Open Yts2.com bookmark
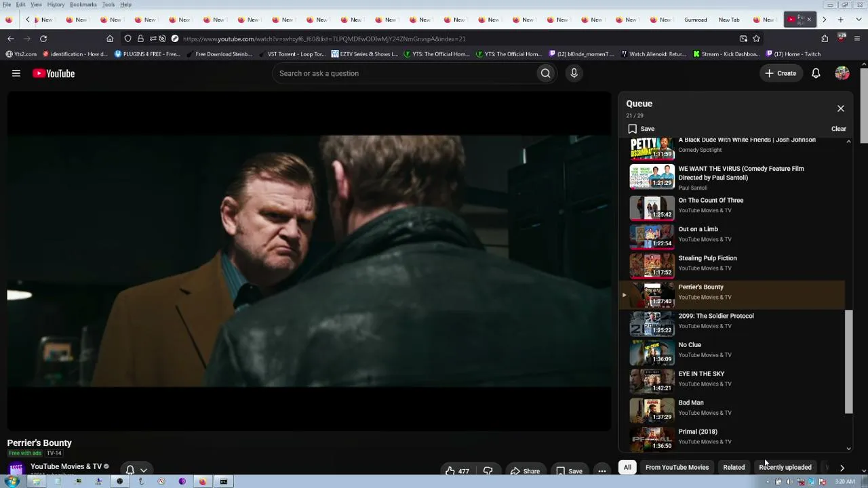This screenshot has height=488, width=868. pyautogui.click(x=21, y=54)
